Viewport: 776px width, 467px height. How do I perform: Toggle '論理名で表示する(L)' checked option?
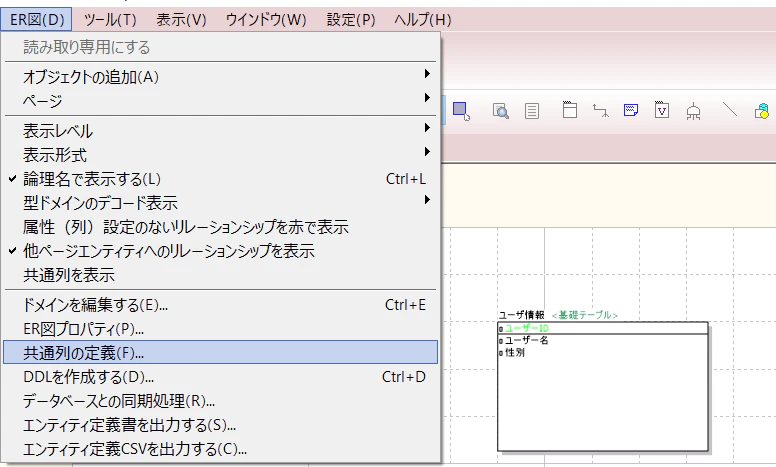[221, 179]
